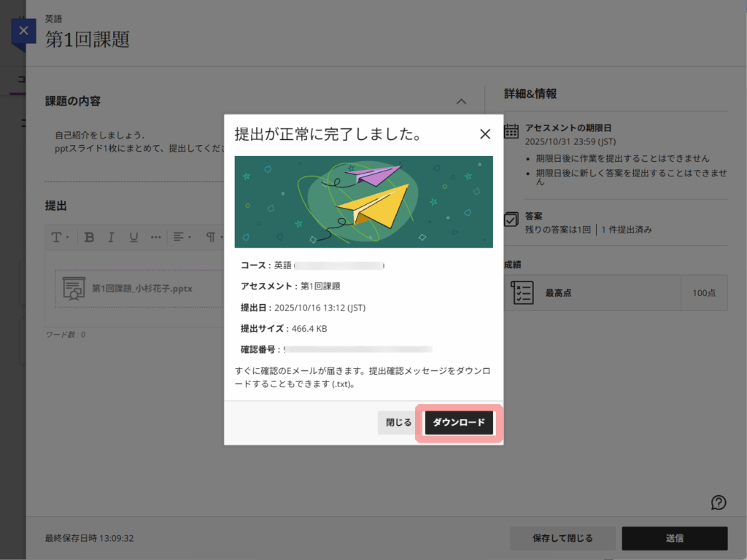Open the text style dropdown

coord(60,237)
